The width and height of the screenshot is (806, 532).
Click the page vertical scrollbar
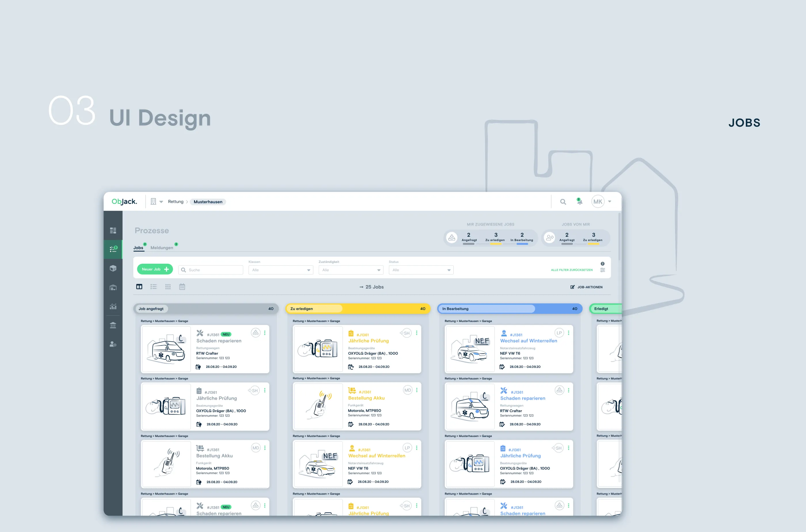click(619, 238)
